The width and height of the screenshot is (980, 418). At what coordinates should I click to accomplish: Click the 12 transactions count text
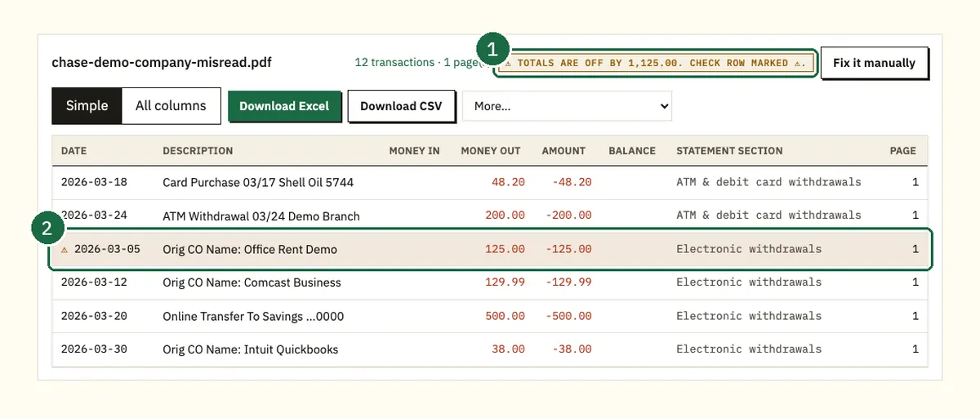click(x=394, y=62)
